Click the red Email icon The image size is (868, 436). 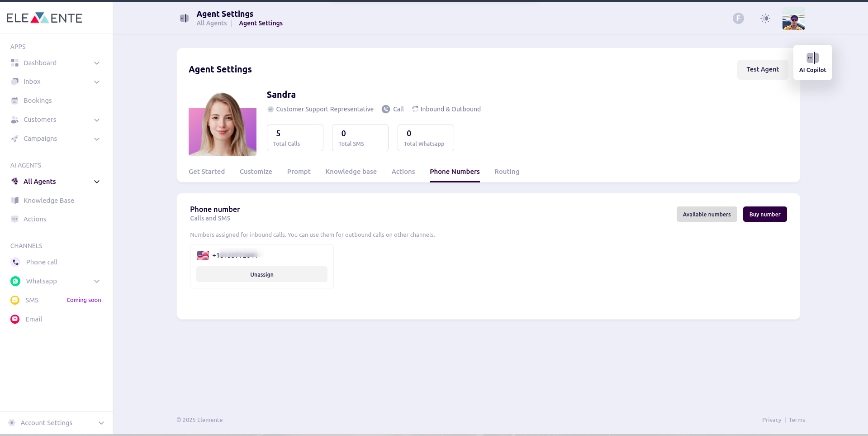coord(15,319)
